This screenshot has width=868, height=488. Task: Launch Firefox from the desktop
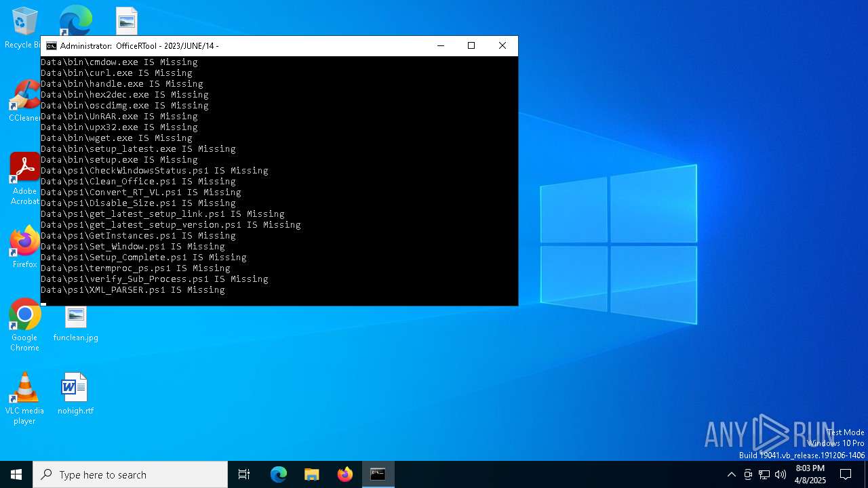point(24,247)
